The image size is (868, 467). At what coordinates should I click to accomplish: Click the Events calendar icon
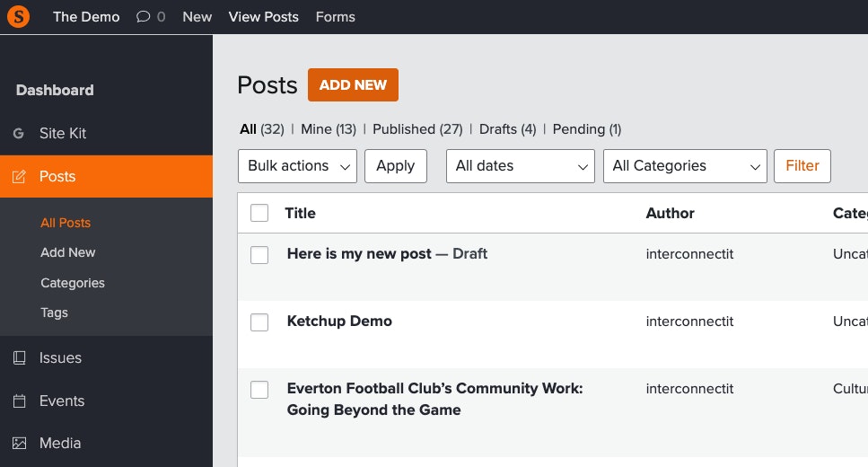coord(19,401)
